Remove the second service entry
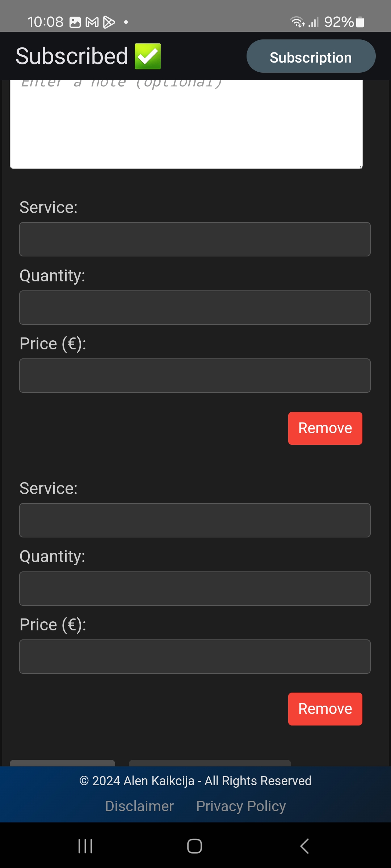 (x=325, y=709)
